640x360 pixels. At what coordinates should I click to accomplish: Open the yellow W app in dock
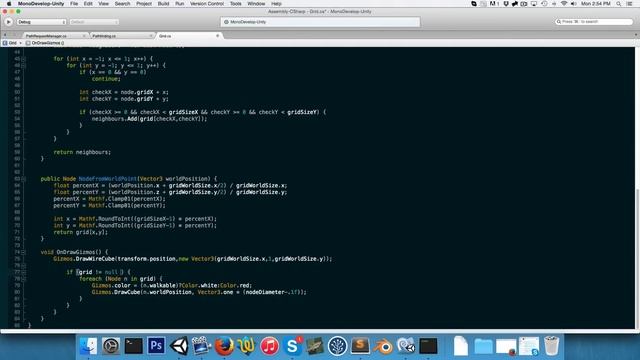pyautogui.click(x=247, y=346)
